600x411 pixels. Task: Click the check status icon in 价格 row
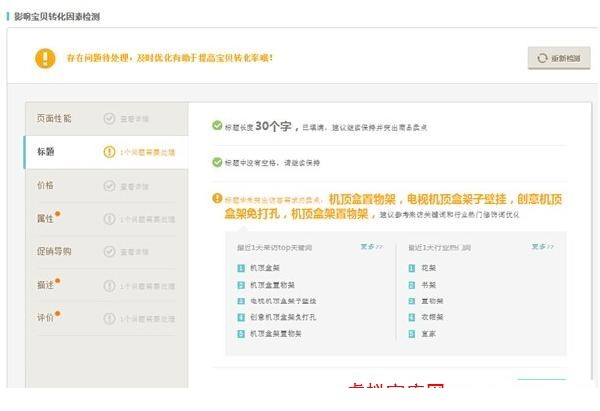point(109,186)
